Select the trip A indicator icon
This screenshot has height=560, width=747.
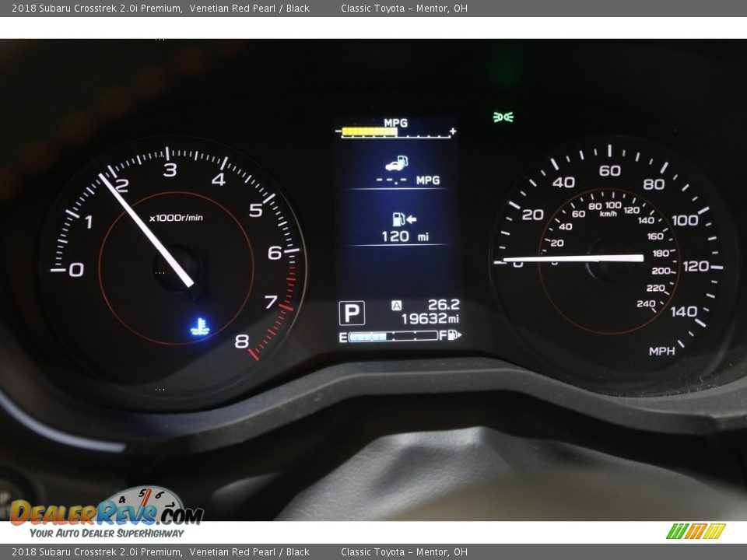pyautogui.click(x=396, y=305)
